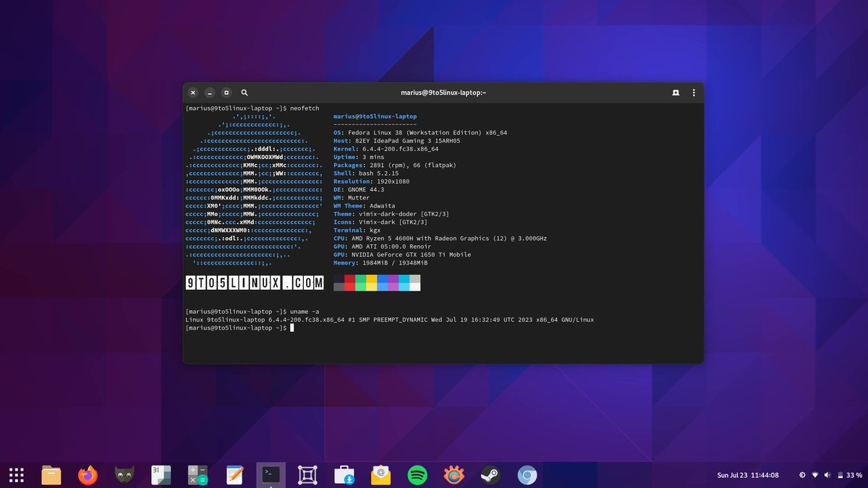Viewport: 868px width, 488px height.
Task: Click the night light icon in the system tray
Action: (802, 475)
